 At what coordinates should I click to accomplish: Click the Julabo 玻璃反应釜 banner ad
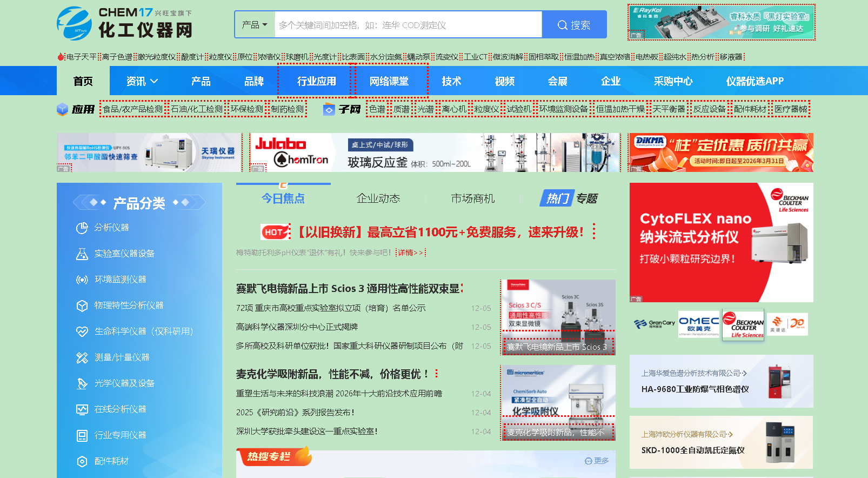coord(436,152)
